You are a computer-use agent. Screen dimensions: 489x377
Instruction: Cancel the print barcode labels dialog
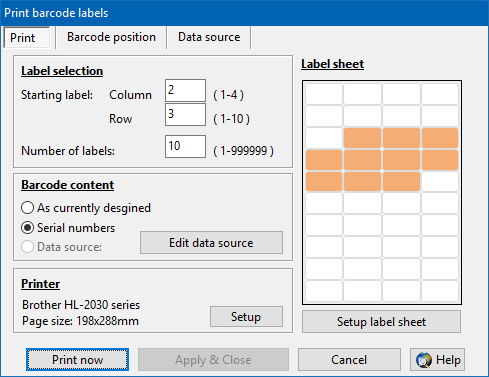(349, 360)
